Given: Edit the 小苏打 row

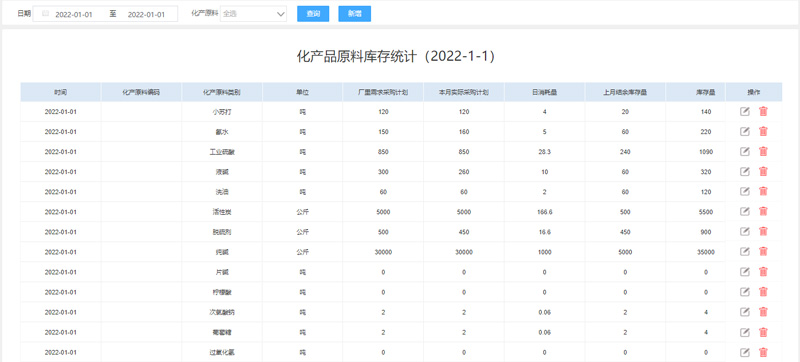Looking at the screenshot, I should (744, 112).
